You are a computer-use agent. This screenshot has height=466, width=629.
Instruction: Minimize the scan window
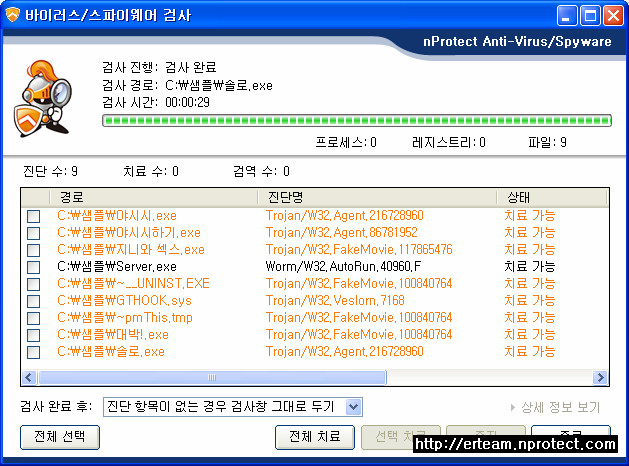click(x=567, y=16)
